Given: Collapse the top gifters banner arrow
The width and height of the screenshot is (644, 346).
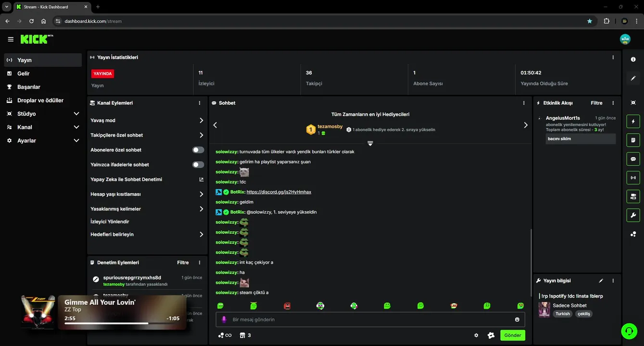Looking at the screenshot, I should click(x=370, y=143).
